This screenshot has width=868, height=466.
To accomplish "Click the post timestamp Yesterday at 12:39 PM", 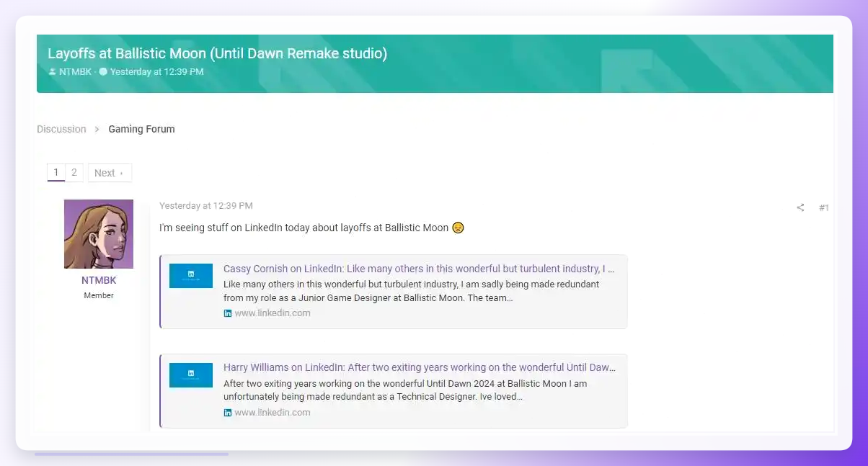I will click(x=206, y=206).
